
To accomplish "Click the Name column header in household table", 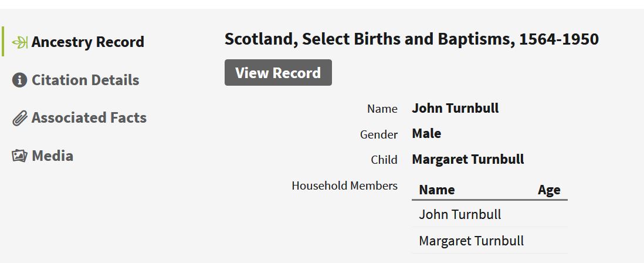I will [437, 190].
